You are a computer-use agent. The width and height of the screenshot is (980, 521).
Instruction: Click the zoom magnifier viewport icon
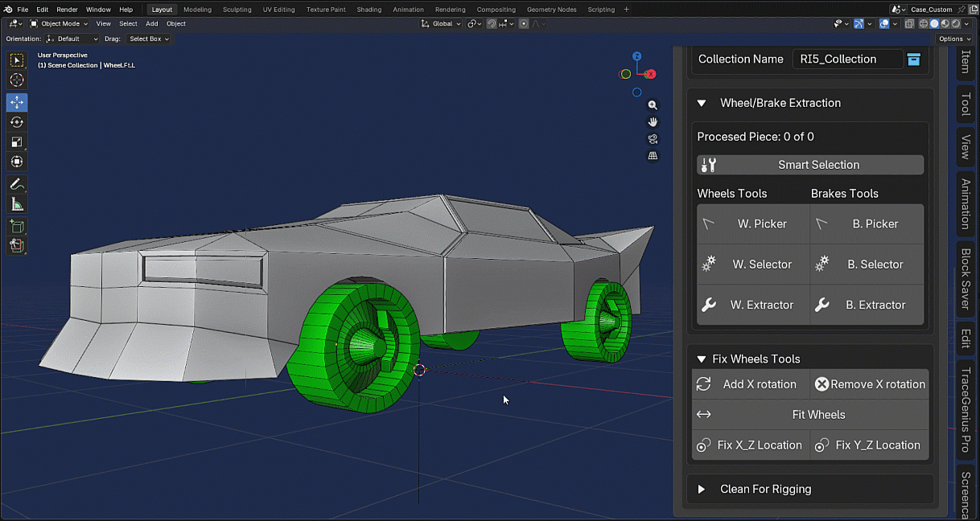coord(653,105)
